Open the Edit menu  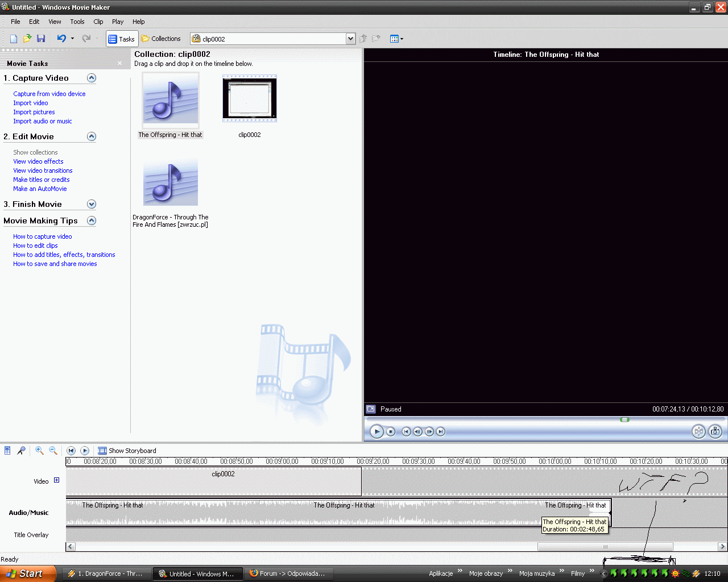point(34,22)
